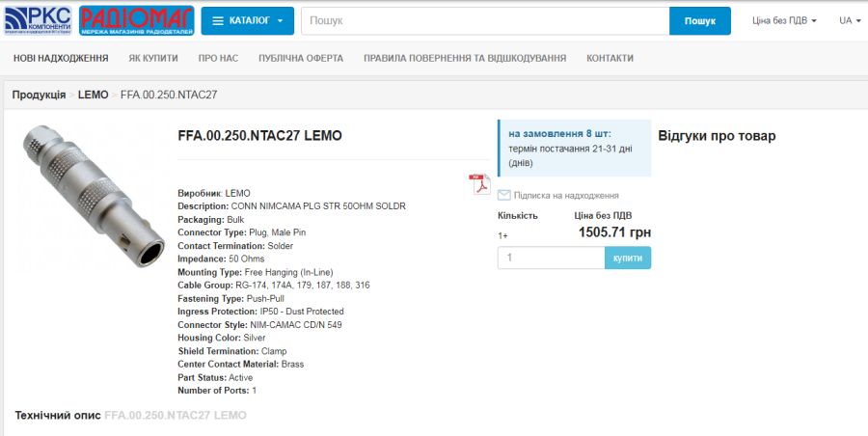
Task: Click the Part Status: Active line
Action: pos(215,377)
